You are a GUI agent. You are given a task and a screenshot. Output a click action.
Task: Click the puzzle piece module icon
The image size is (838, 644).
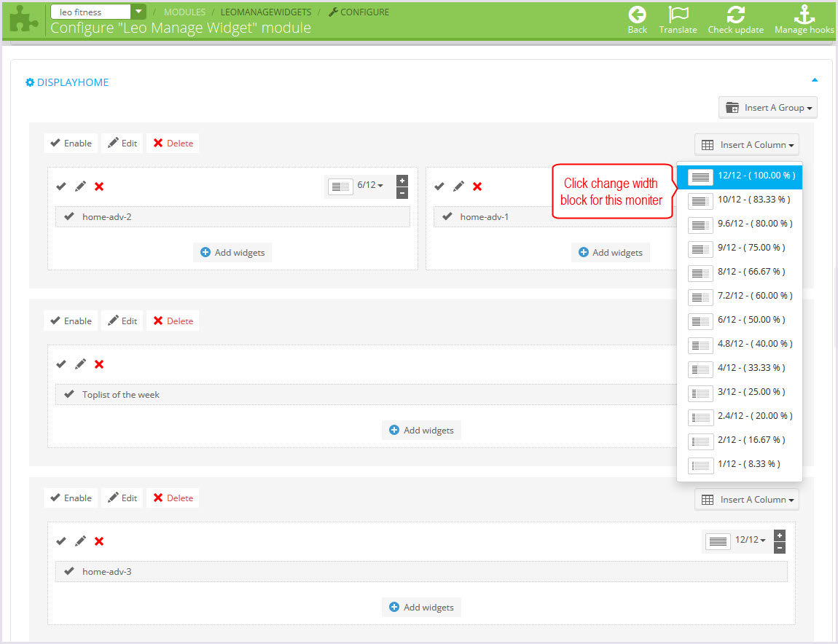[x=23, y=19]
